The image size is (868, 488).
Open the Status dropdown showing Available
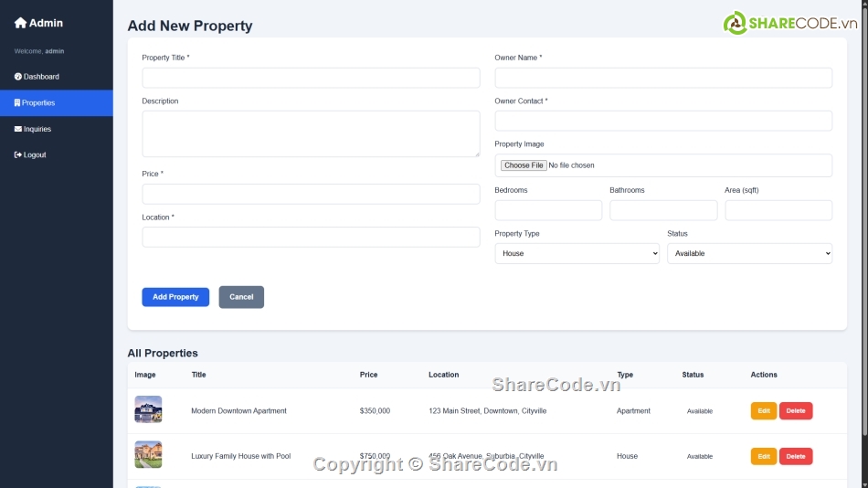[x=749, y=253]
